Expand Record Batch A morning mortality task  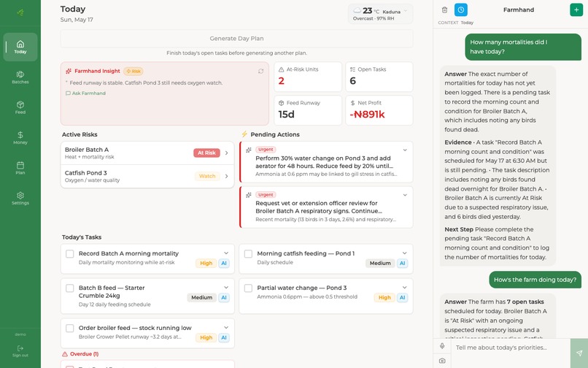tap(226, 253)
